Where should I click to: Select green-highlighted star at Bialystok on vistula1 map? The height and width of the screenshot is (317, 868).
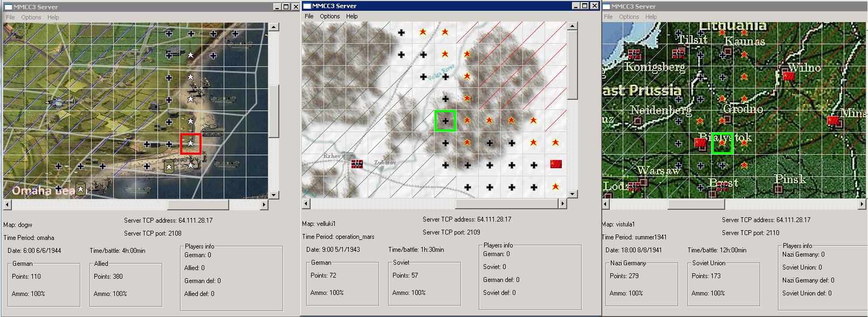tap(722, 143)
